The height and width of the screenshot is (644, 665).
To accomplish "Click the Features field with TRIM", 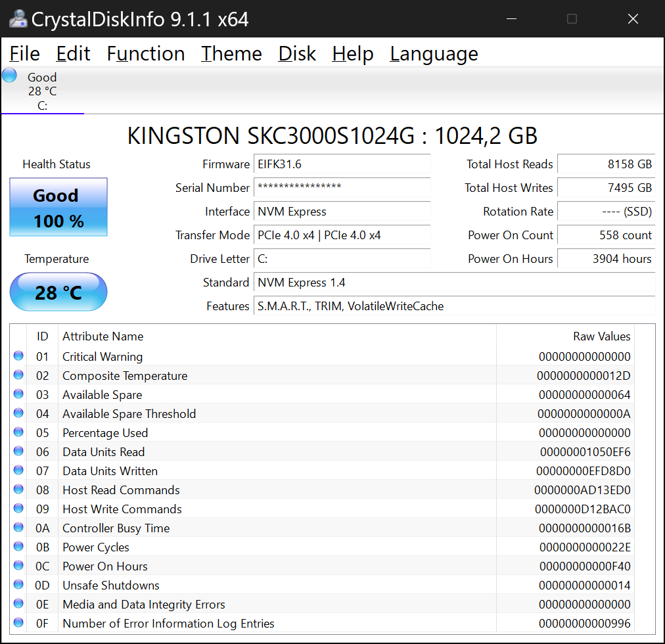I will click(x=454, y=306).
